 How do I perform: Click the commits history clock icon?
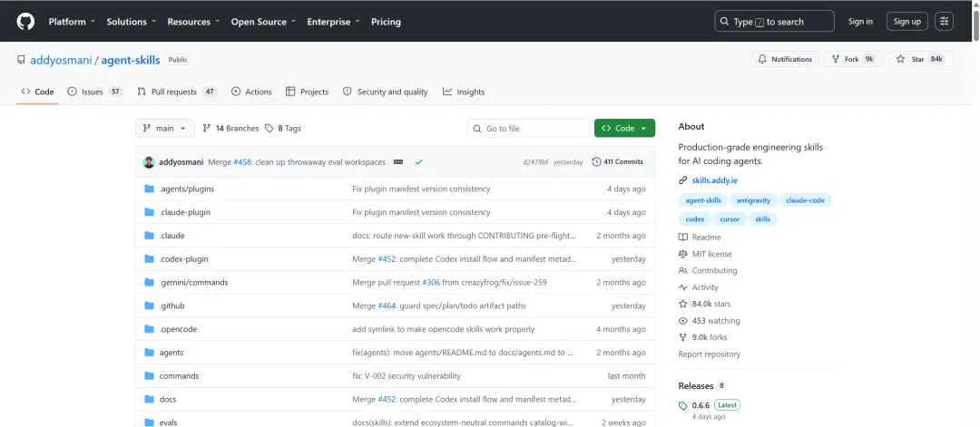pos(596,161)
